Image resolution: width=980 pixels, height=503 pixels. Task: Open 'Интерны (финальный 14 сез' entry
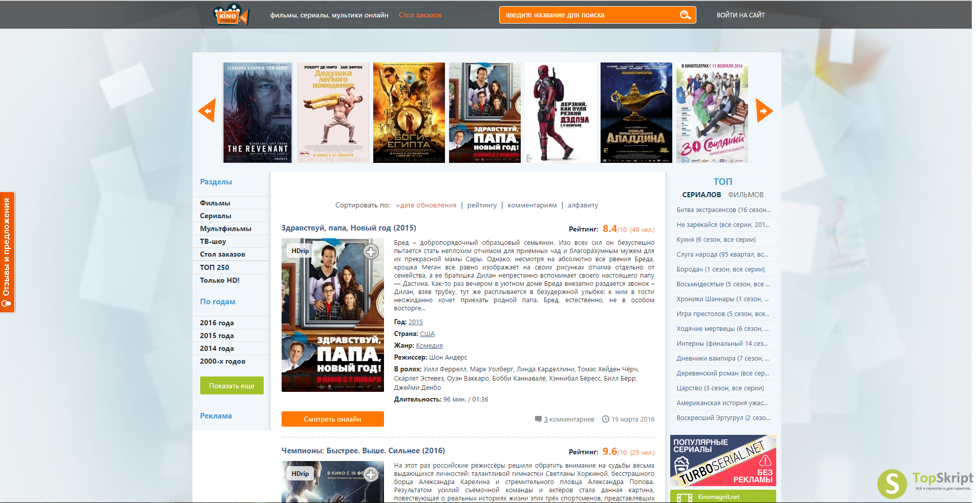pos(722,343)
